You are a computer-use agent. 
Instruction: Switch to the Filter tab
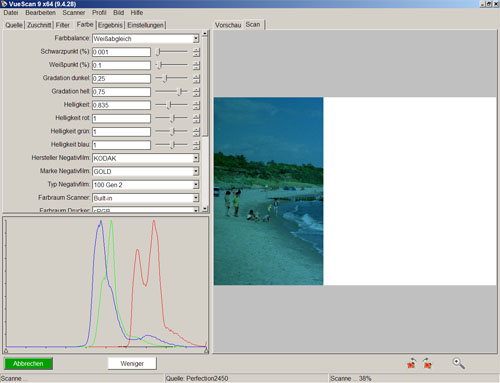63,25
